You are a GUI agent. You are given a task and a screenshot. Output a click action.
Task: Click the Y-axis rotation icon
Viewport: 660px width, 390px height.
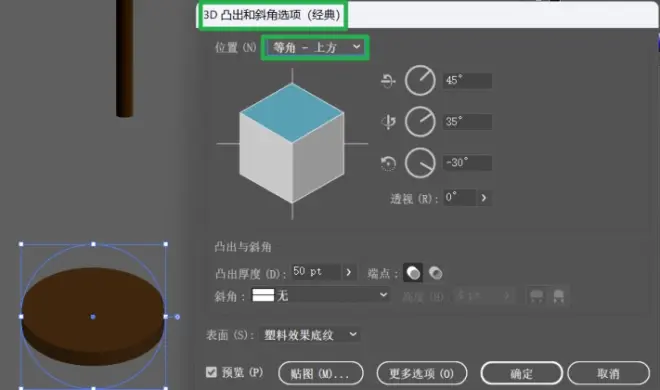pyautogui.click(x=388, y=122)
